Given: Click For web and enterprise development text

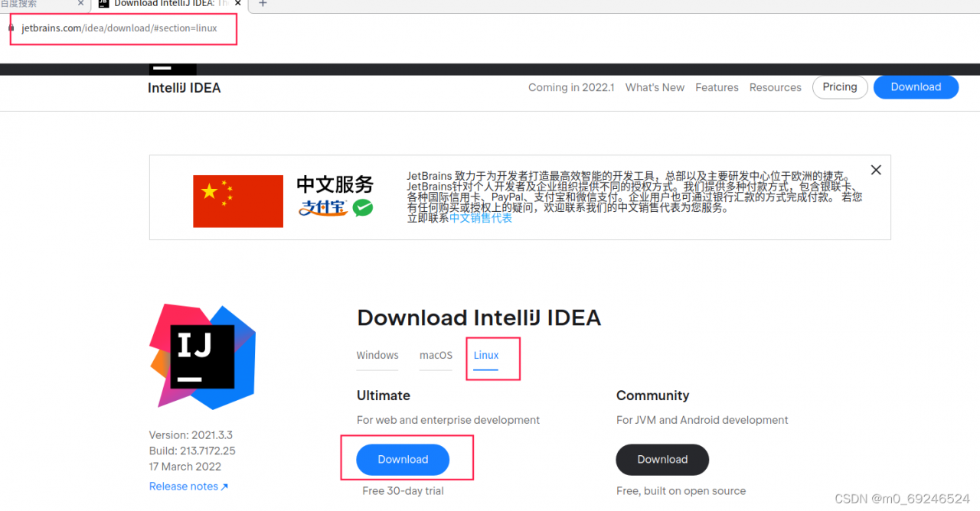Looking at the screenshot, I should [448, 420].
